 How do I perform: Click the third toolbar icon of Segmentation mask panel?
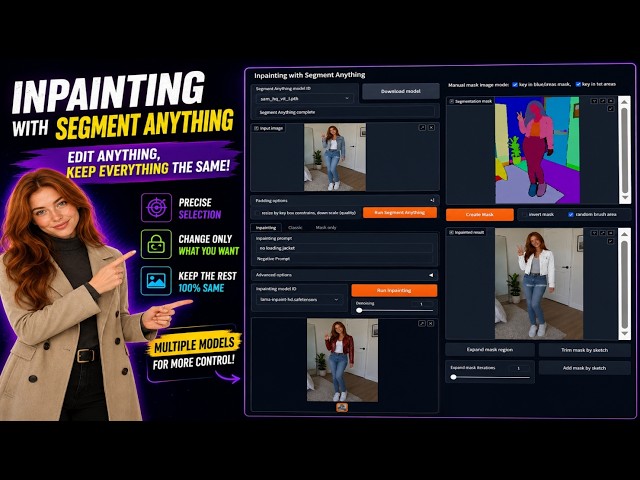coord(611,100)
